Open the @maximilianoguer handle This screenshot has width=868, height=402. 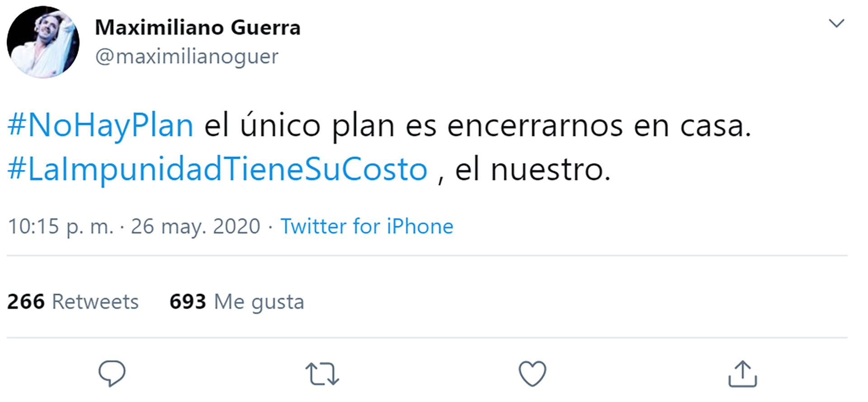point(187,57)
